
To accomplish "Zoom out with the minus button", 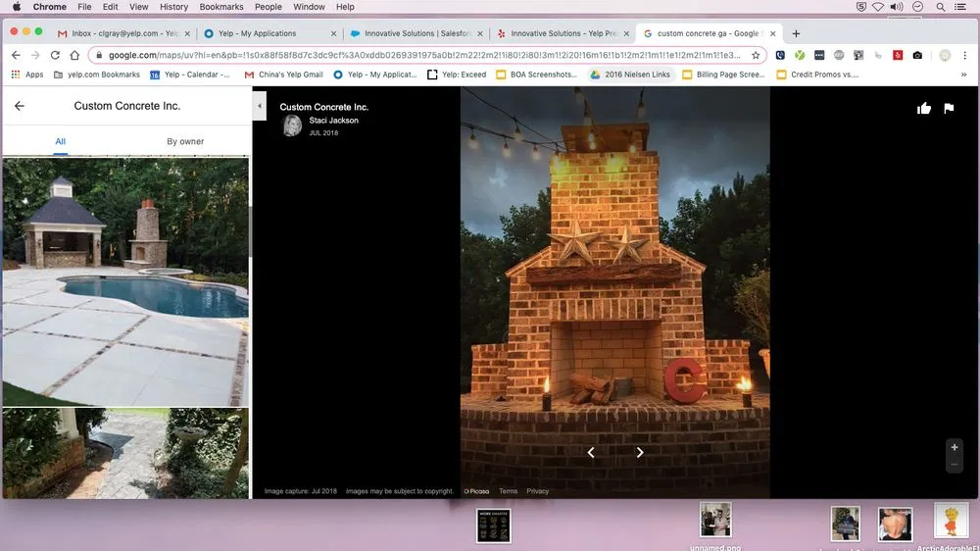I will [x=955, y=465].
